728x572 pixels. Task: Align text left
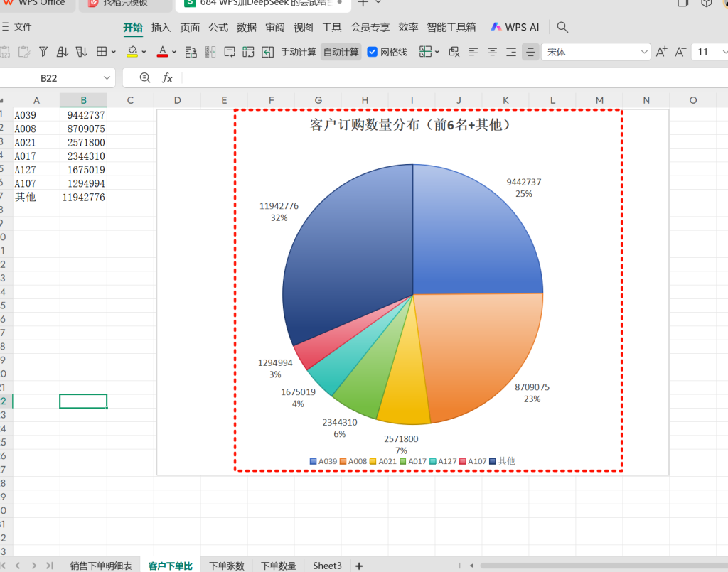tap(473, 52)
